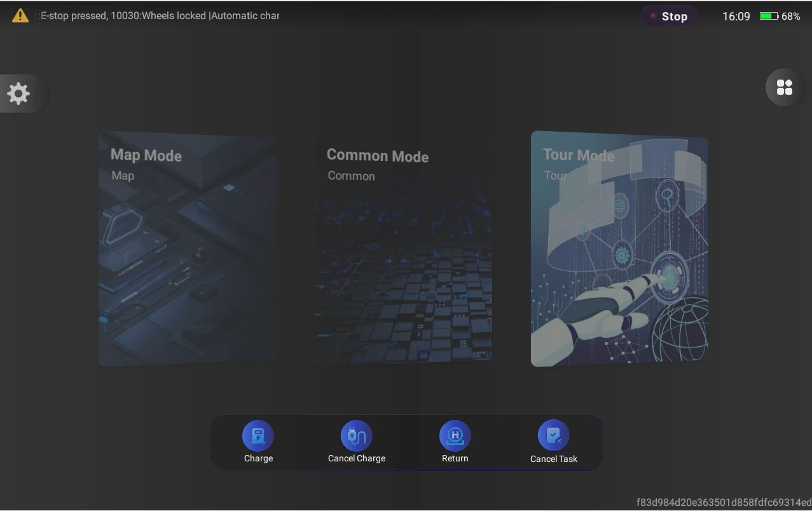Tap the Return home icon
This screenshot has width=812, height=511.
click(455, 436)
